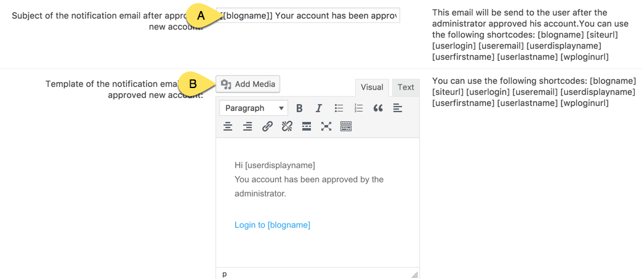Insert a Read More tag
Image resolution: width=644 pixels, height=279 pixels.
pyautogui.click(x=307, y=127)
